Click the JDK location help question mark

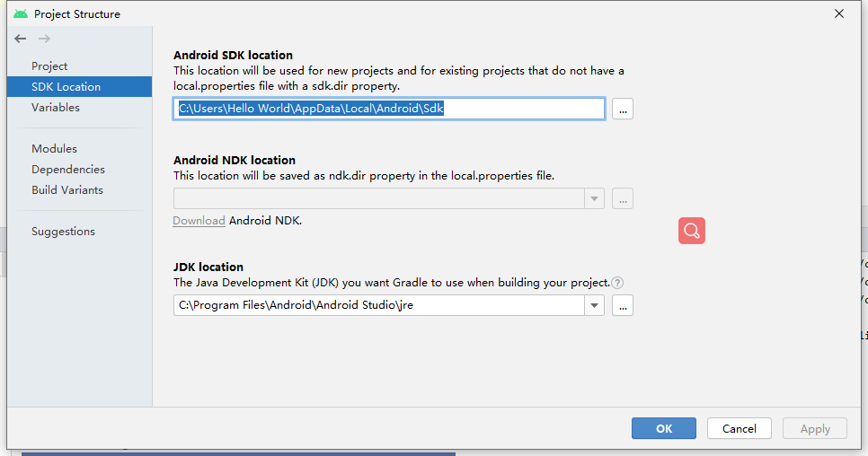click(617, 283)
